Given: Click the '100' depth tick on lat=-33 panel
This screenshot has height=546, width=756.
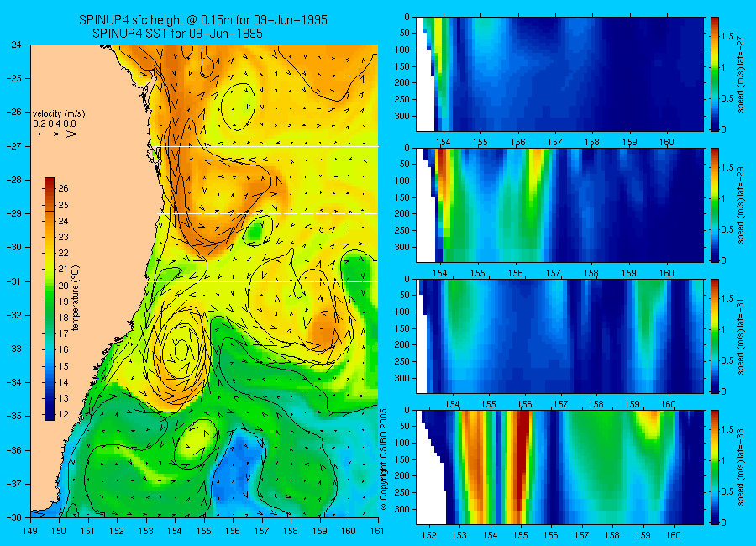Looking at the screenshot, I should pyautogui.click(x=402, y=443).
